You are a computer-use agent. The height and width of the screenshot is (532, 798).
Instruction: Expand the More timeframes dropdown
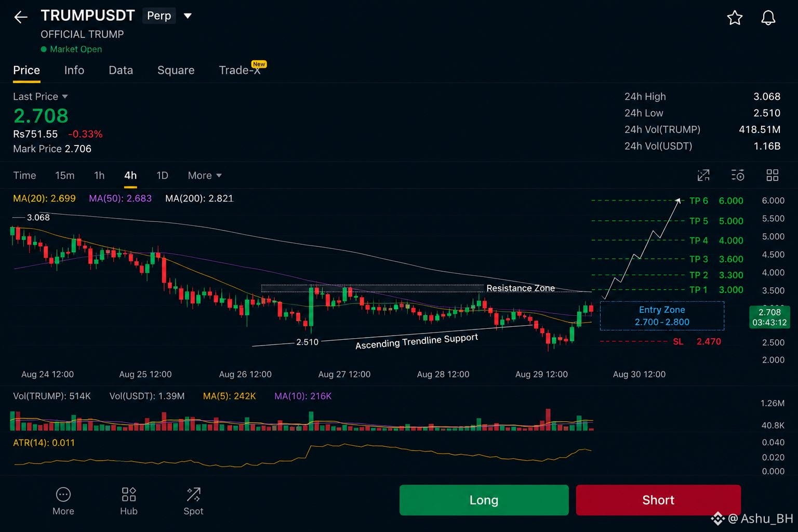point(205,176)
